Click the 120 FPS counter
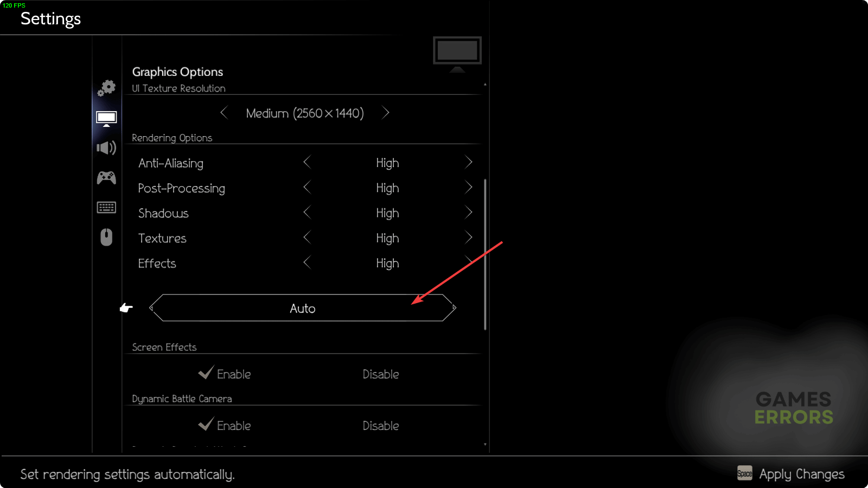The width and height of the screenshot is (868, 488). tap(14, 5)
